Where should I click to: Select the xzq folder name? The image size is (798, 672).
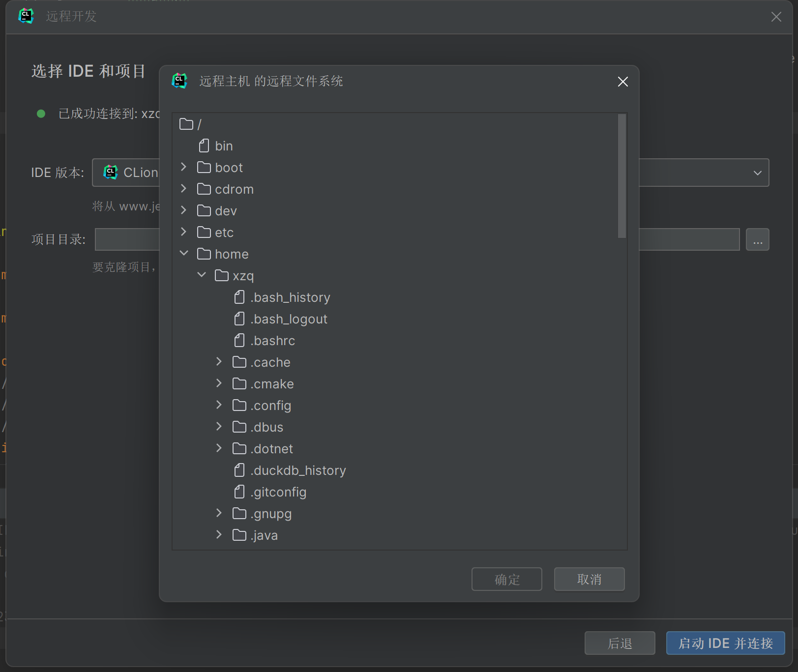(243, 276)
